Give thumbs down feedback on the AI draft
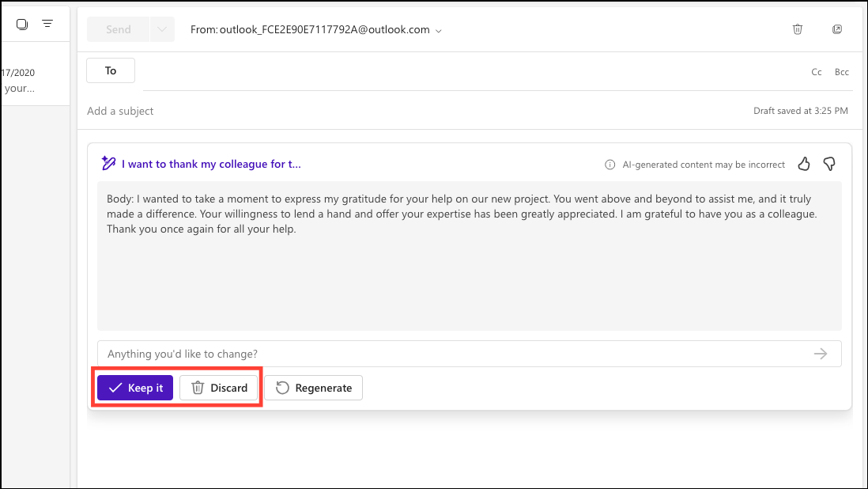Viewport: 868px width, 489px height. pos(828,164)
